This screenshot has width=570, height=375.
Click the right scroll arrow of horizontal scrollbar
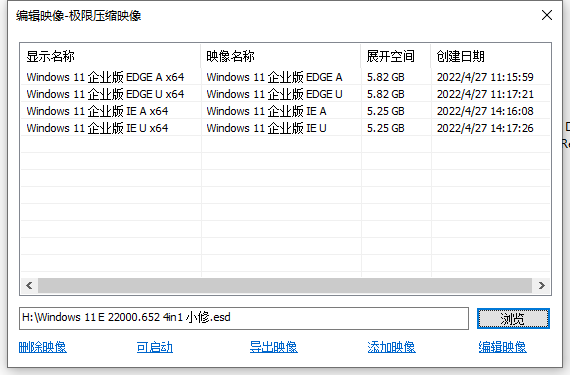(541, 286)
